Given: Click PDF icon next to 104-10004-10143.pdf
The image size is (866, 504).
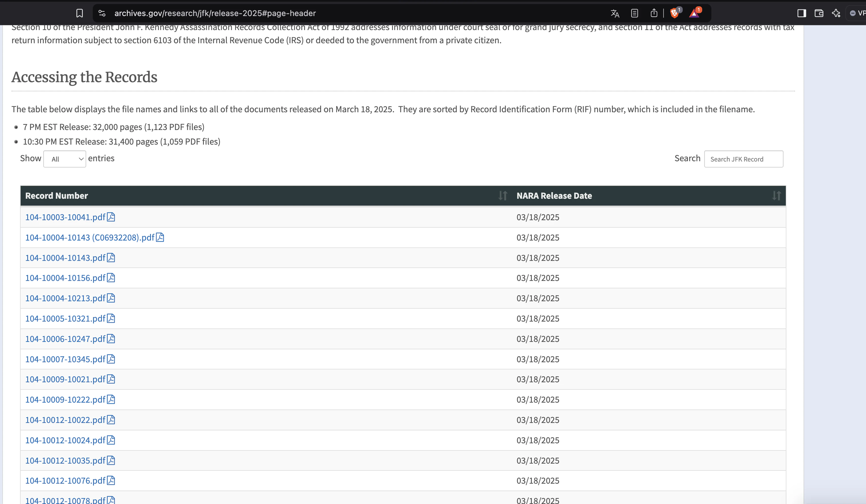Looking at the screenshot, I should tap(111, 257).
